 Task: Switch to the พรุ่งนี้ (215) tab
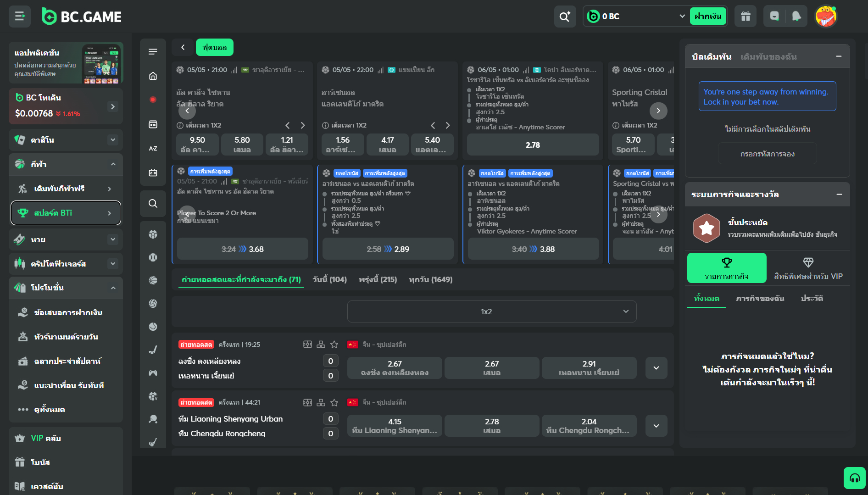coord(378,279)
